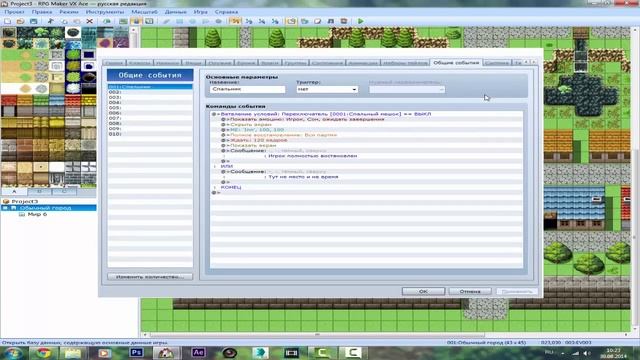Open the Правка menu
The image size is (640, 360).
point(42,12)
